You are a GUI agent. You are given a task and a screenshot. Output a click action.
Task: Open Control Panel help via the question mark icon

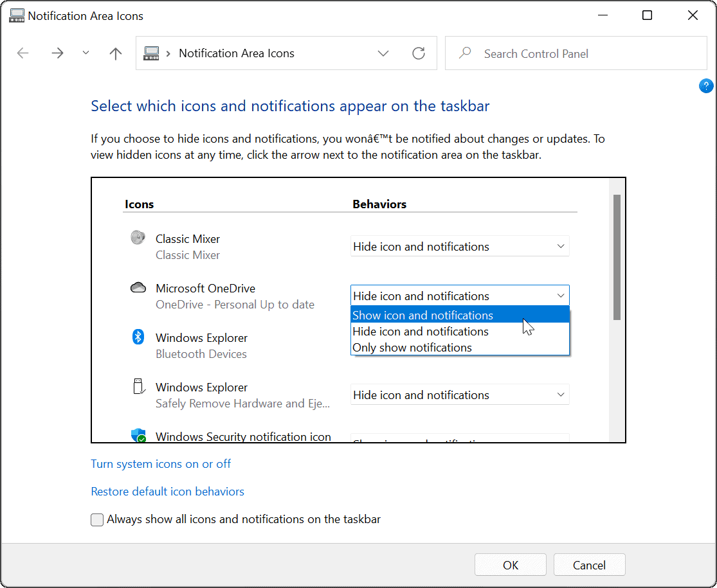click(706, 85)
